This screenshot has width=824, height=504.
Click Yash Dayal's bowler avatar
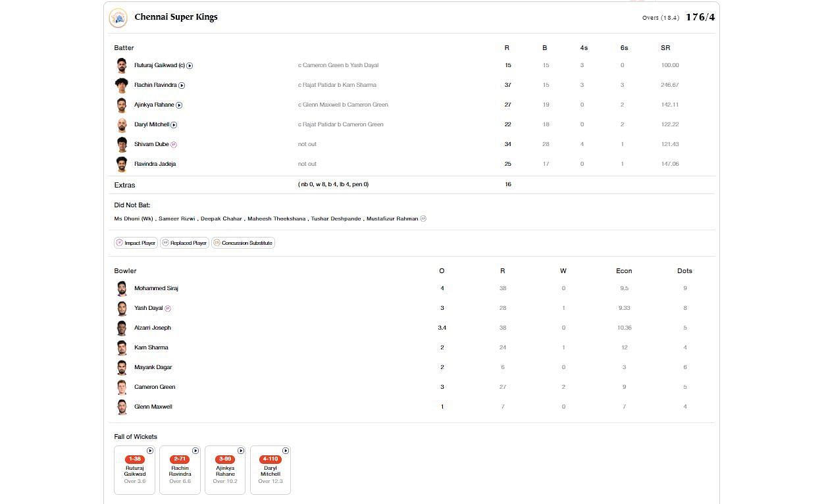click(x=122, y=308)
